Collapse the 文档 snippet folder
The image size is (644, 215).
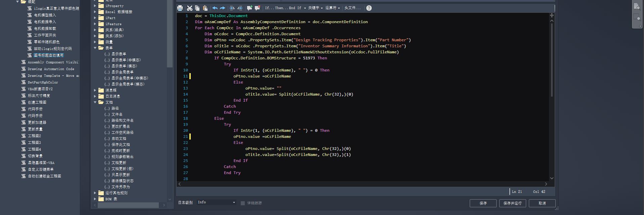click(95, 102)
